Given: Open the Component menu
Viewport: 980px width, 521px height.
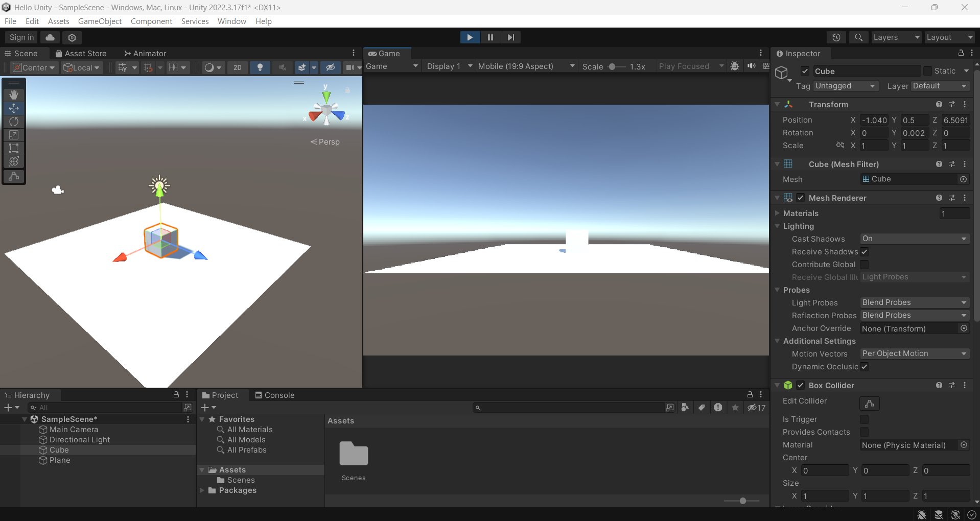Looking at the screenshot, I should 151,21.
